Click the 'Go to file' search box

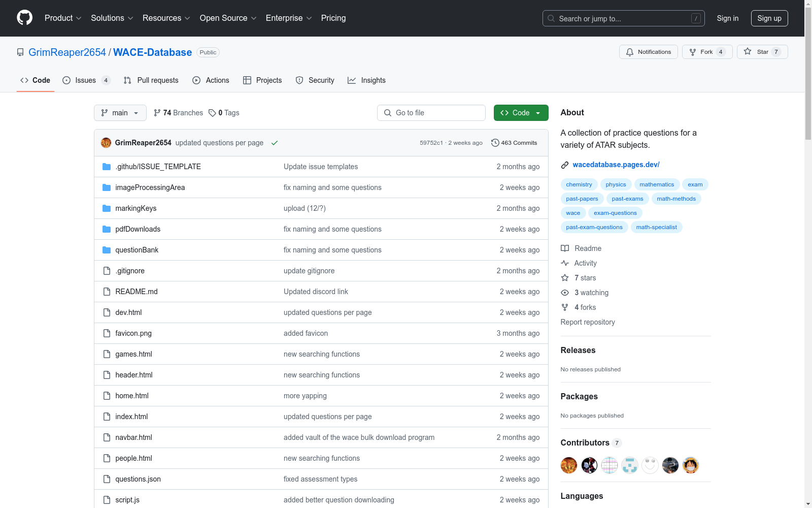pos(431,113)
